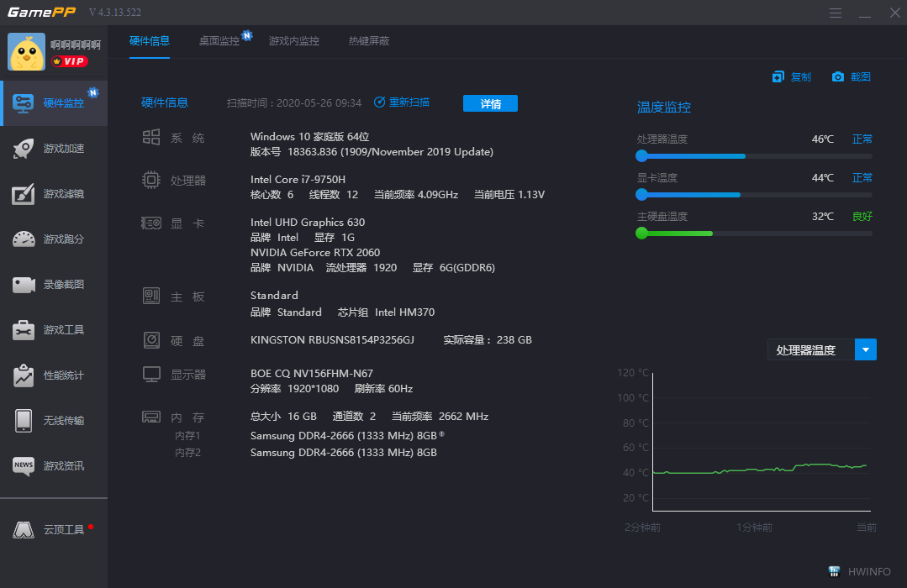Screen dimensions: 907x588
Task: Open the 性能统计 statistics panel
Action: pos(53,375)
